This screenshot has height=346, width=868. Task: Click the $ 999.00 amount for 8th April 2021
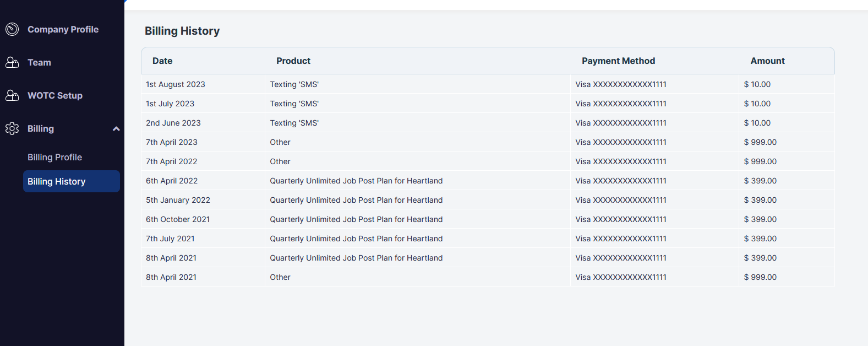click(760, 277)
